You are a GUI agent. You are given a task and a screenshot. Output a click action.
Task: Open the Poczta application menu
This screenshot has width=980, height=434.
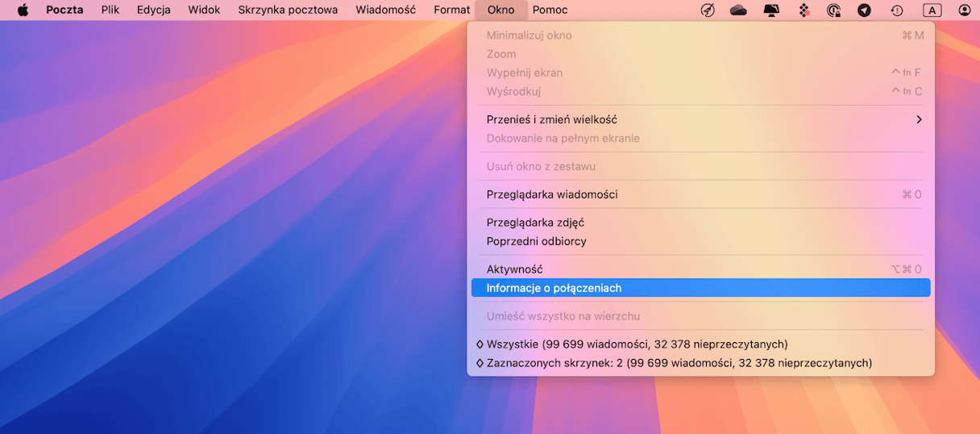(x=64, y=10)
